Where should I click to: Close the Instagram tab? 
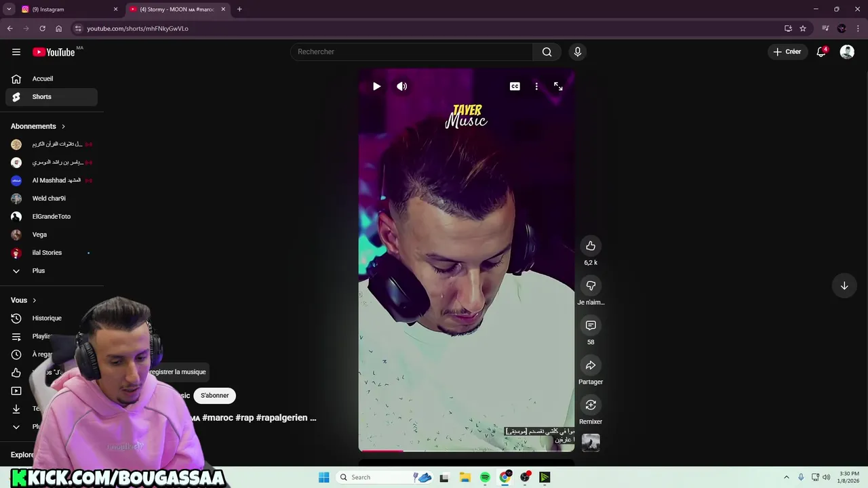click(x=115, y=9)
